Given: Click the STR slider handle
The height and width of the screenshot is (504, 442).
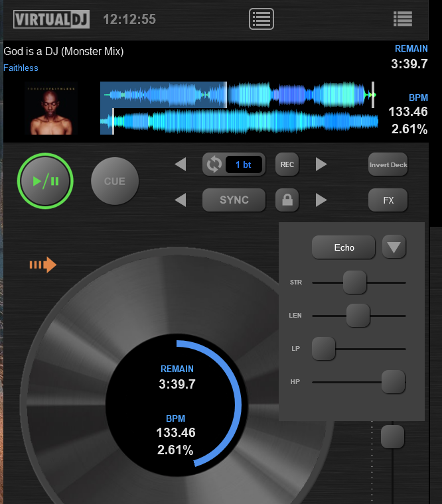Looking at the screenshot, I should [355, 283].
